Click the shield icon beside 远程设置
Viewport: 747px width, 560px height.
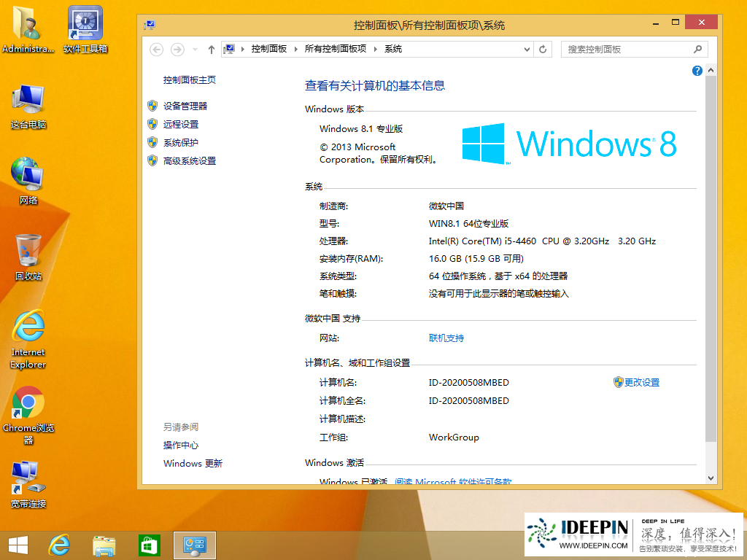point(152,124)
